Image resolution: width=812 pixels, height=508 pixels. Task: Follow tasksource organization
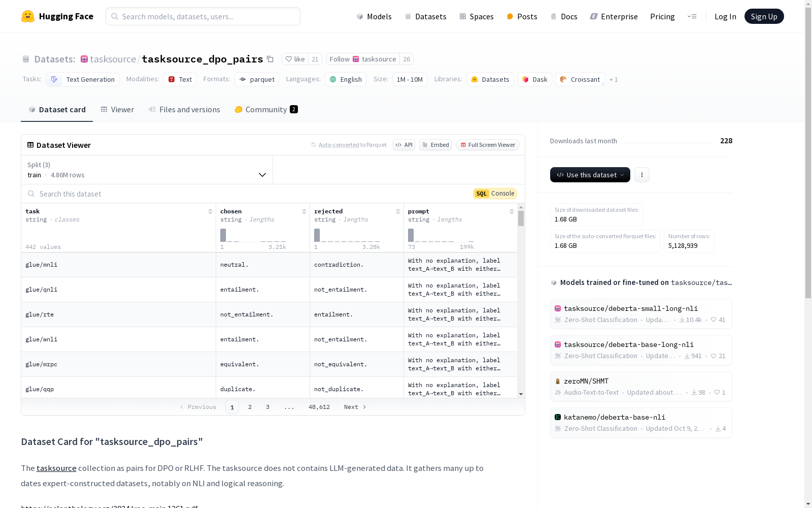pyautogui.click(x=363, y=59)
